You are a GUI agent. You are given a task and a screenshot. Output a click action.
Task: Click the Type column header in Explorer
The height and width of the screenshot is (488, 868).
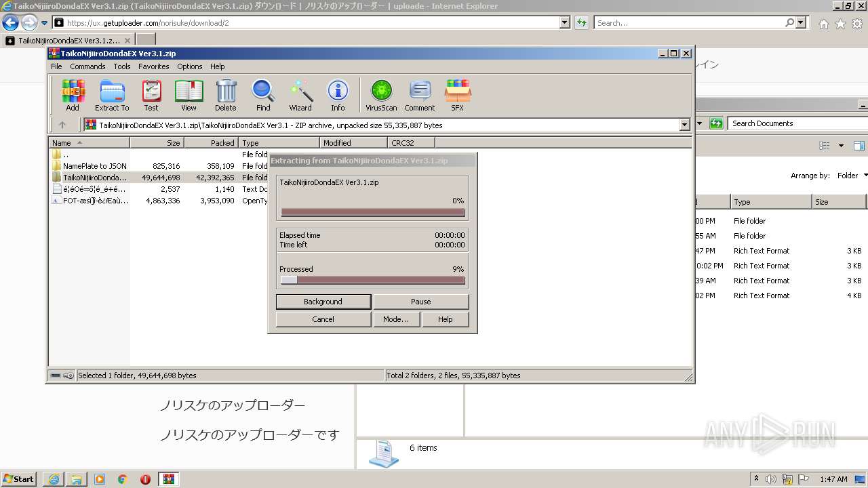point(770,202)
